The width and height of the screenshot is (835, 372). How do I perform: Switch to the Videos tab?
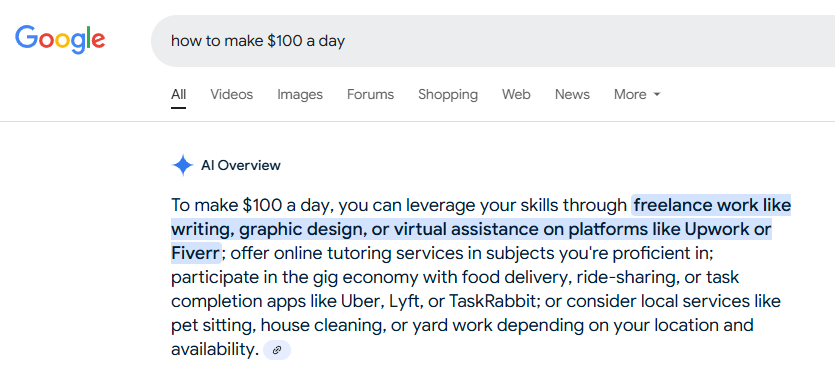[232, 94]
